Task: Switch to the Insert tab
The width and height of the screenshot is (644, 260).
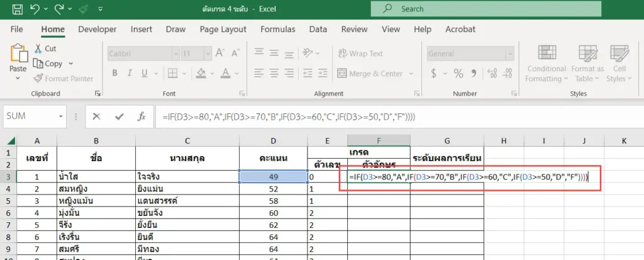Action: (142, 29)
